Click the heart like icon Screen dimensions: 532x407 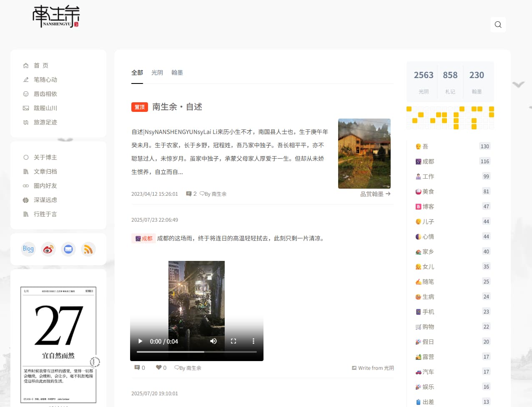coord(159,368)
